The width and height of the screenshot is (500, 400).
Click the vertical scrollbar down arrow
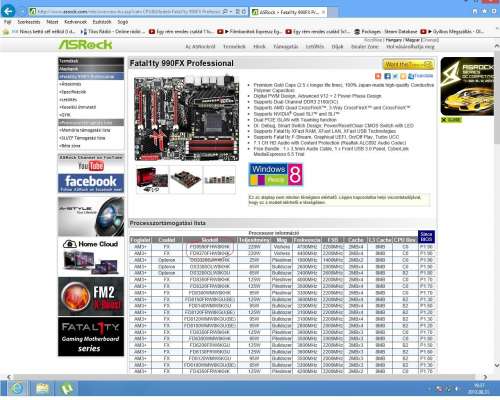(497, 365)
